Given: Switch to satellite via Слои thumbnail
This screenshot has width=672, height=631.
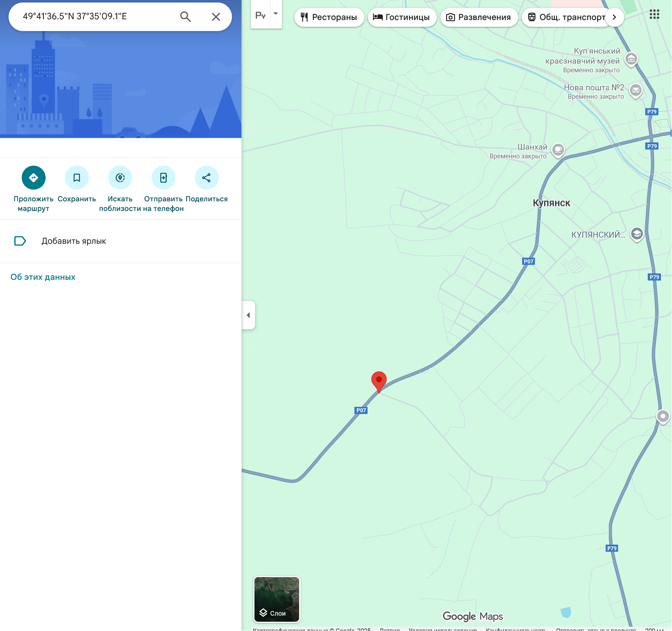Looking at the screenshot, I should coord(277,599).
